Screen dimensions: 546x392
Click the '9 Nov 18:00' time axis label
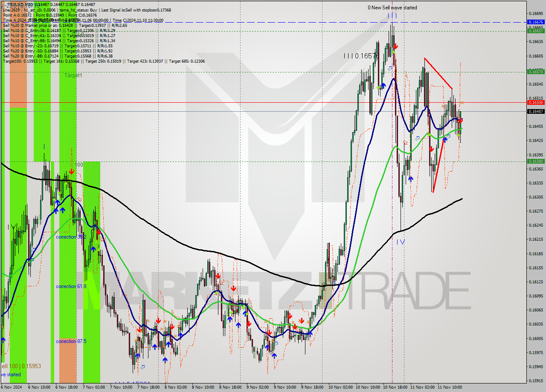(x=313, y=387)
